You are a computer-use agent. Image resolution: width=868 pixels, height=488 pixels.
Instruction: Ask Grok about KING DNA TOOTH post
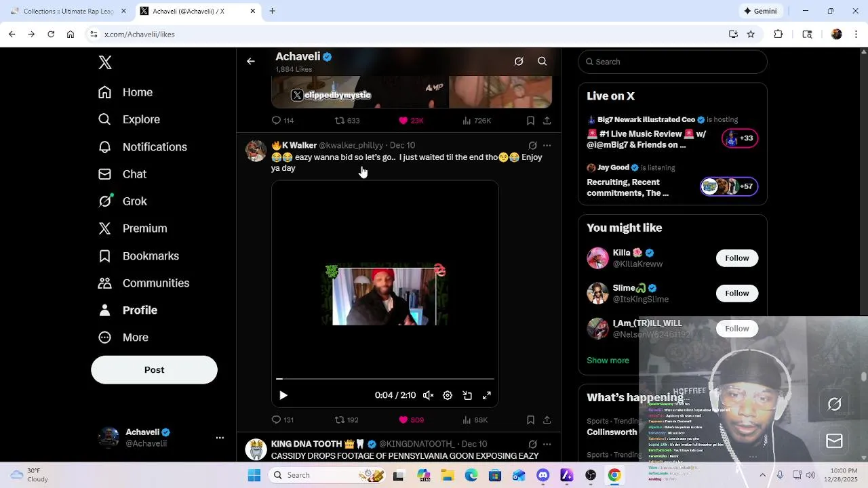point(532,445)
